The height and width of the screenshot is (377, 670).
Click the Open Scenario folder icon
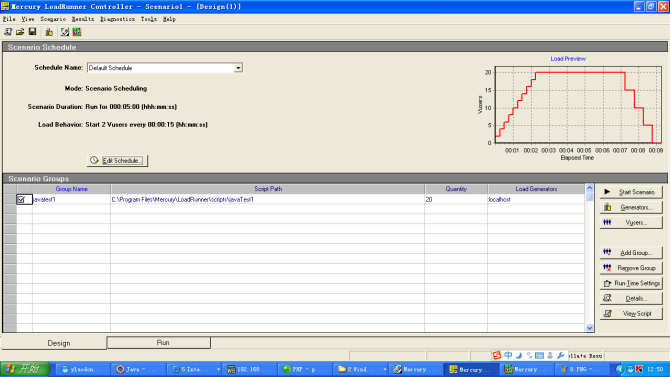[20, 32]
